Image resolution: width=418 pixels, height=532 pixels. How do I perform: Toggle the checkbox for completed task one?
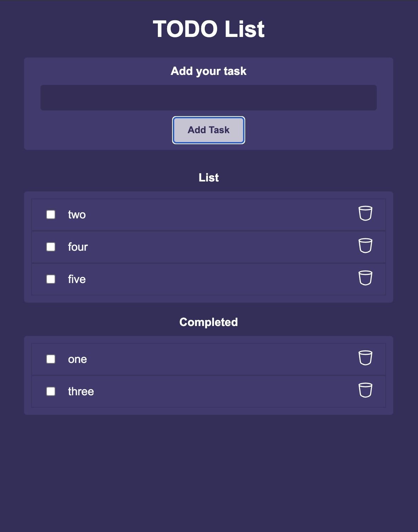pyautogui.click(x=51, y=359)
